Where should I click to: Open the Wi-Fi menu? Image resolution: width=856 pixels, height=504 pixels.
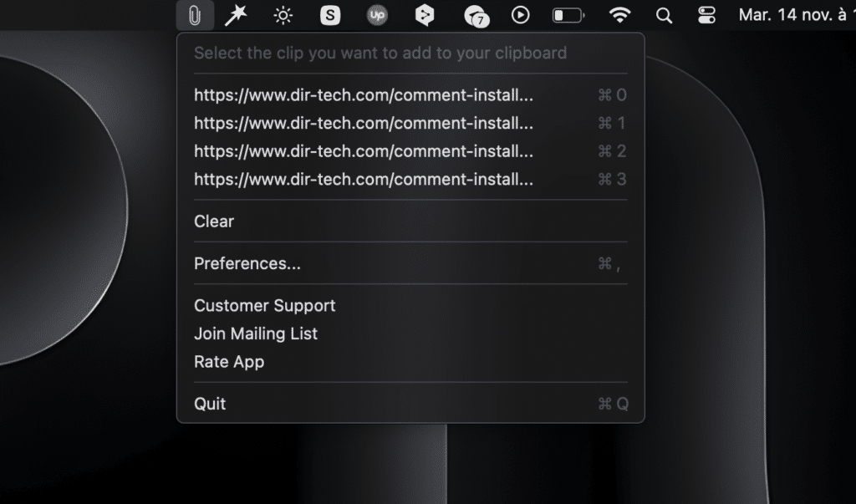pyautogui.click(x=619, y=15)
